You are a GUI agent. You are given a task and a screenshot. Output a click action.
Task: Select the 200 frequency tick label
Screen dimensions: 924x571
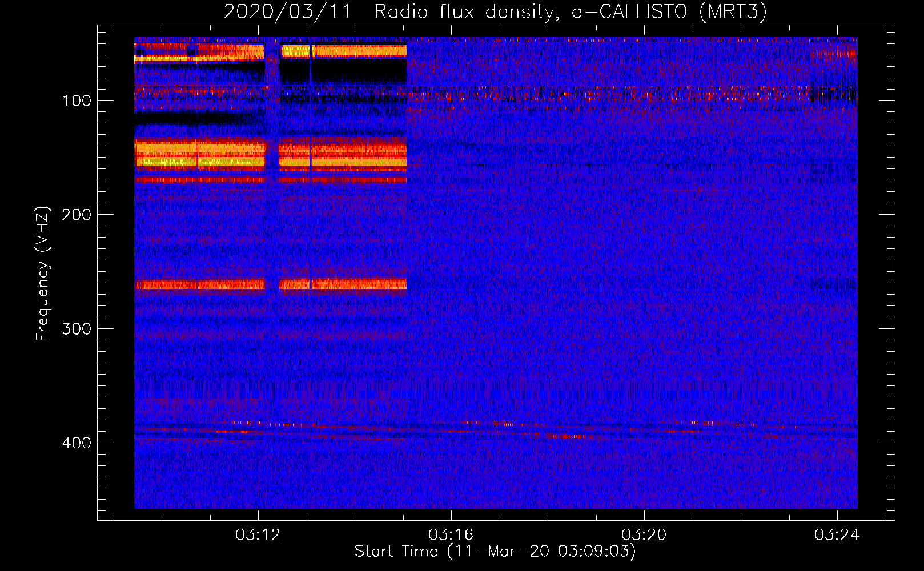(x=77, y=215)
